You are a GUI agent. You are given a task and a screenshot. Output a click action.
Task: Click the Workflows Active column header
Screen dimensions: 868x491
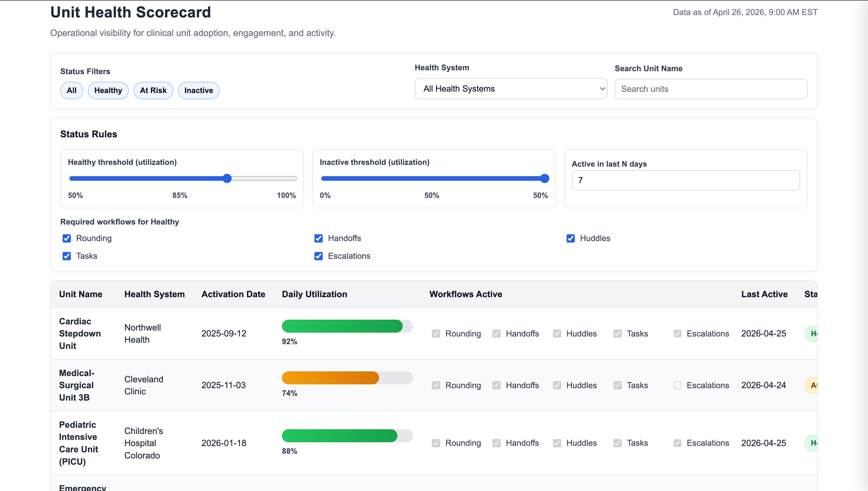coord(466,294)
